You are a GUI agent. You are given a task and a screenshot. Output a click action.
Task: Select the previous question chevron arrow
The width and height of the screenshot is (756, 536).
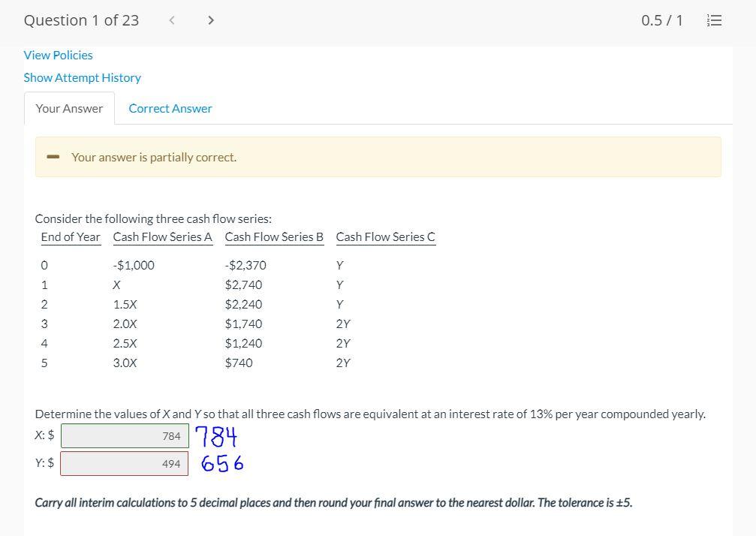[172, 20]
